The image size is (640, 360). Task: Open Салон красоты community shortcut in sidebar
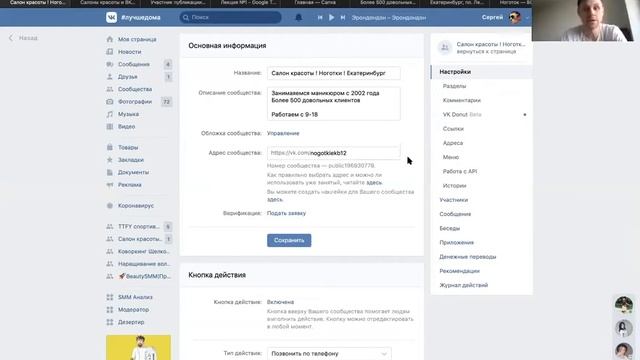[x=138, y=239]
